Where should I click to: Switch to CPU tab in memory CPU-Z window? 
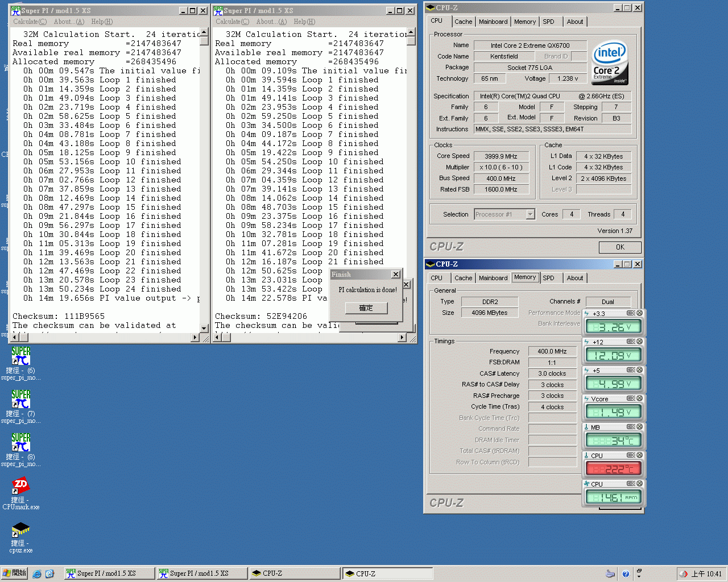pos(436,278)
